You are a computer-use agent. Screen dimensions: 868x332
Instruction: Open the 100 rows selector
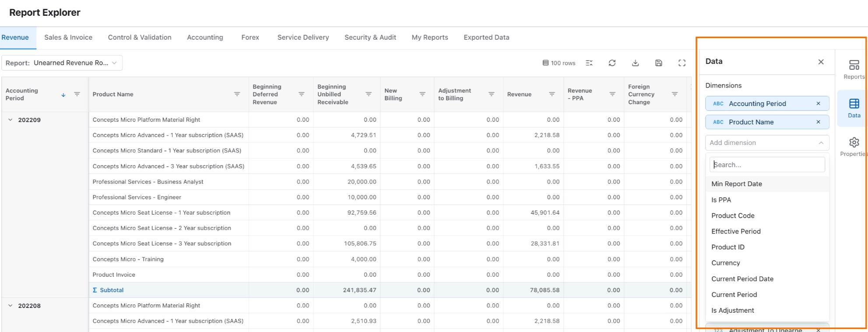(559, 63)
